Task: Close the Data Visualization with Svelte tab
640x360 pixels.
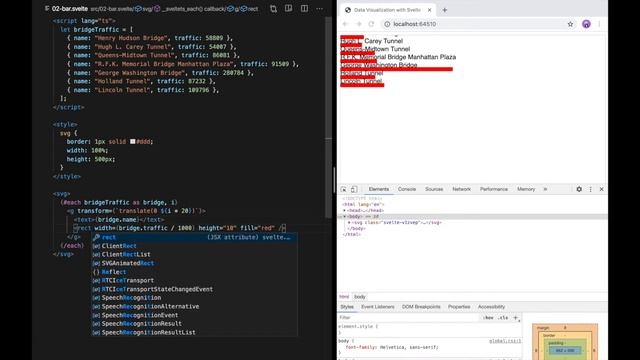Action: pos(429,10)
